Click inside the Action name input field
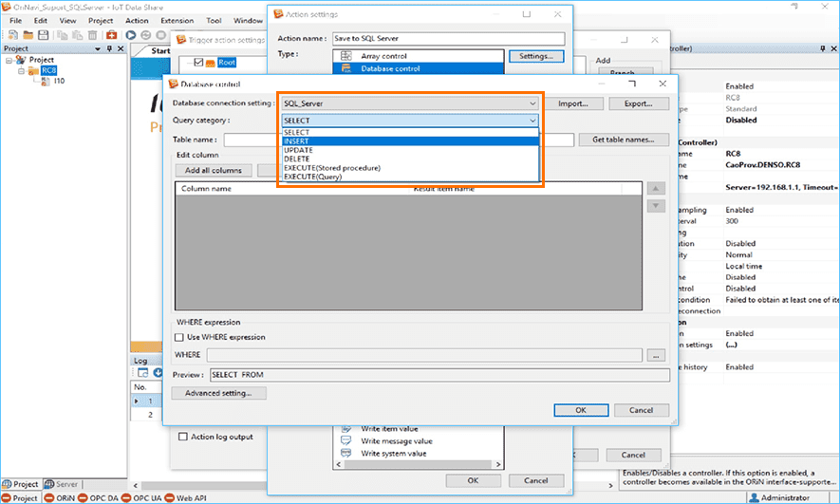840x504 pixels. [x=448, y=39]
